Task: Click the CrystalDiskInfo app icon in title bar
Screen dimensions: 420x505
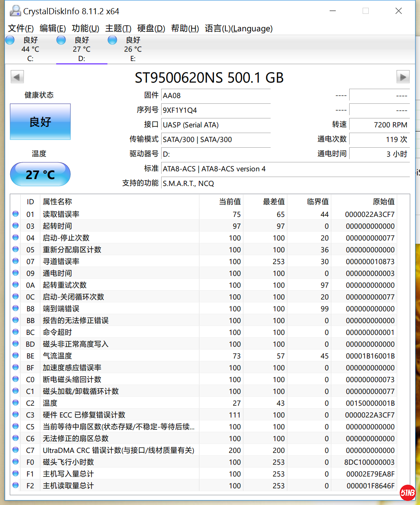Action: (x=15, y=11)
